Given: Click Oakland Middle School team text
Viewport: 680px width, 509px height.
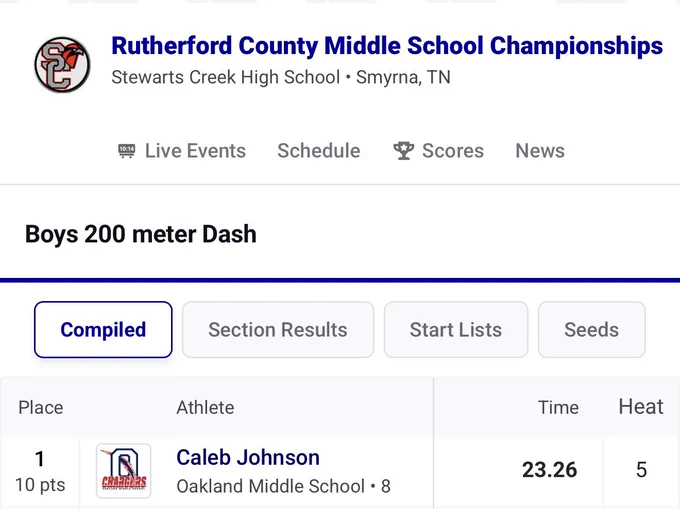Looking at the screenshot, I should tap(270, 486).
